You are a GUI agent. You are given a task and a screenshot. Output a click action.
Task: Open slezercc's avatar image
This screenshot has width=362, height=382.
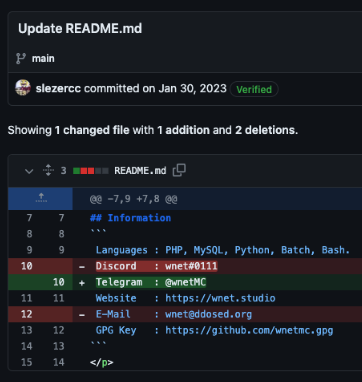click(23, 88)
